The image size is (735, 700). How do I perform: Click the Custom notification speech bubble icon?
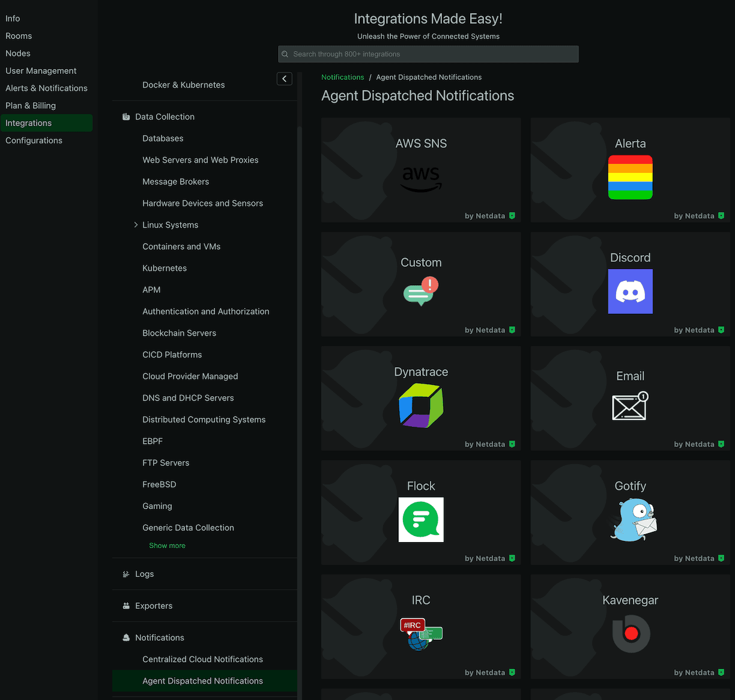tap(421, 292)
